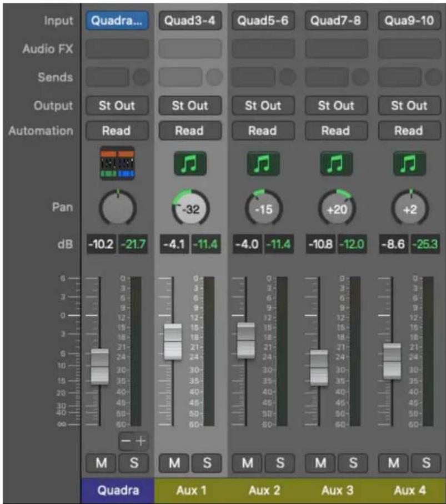Click the Aux 4 music note icon
Viewport: 446px width, 504px height.
pyautogui.click(x=409, y=163)
